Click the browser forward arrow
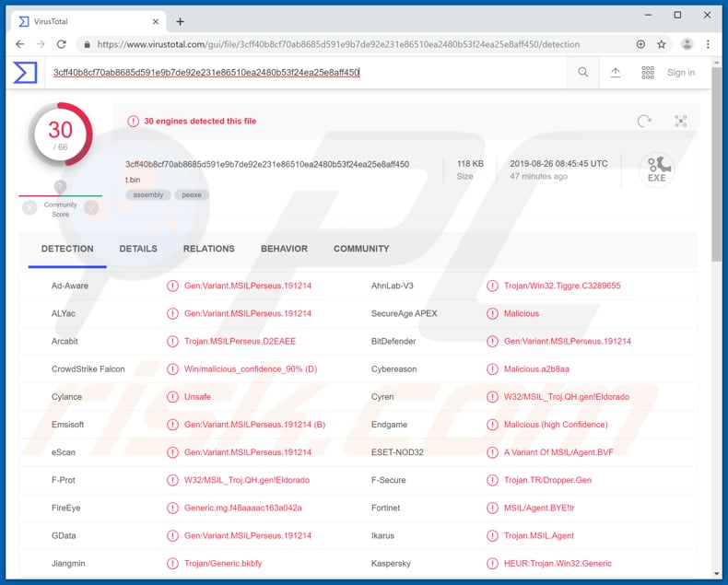The height and width of the screenshot is (585, 728). tap(41, 44)
